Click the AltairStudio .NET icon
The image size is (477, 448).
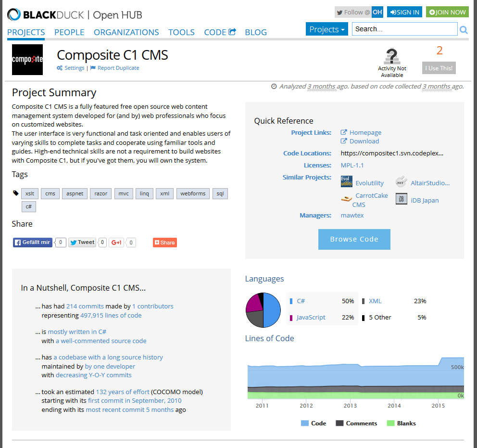(401, 182)
